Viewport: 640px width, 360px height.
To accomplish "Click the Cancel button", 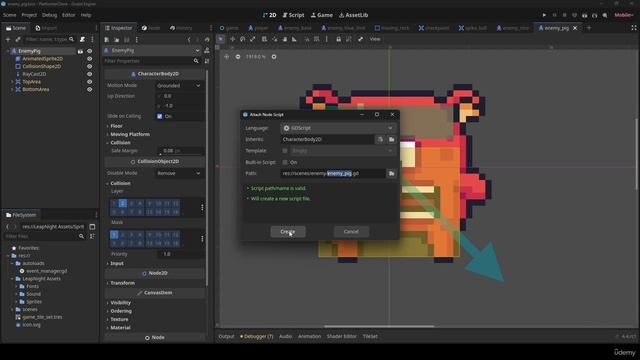I will tap(351, 232).
